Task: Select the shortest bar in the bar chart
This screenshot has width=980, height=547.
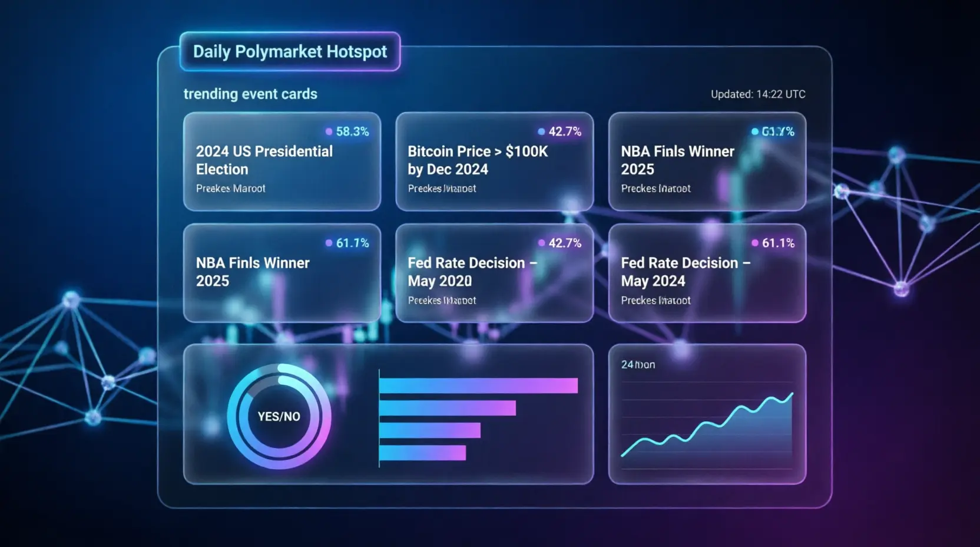Action: pos(422,453)
